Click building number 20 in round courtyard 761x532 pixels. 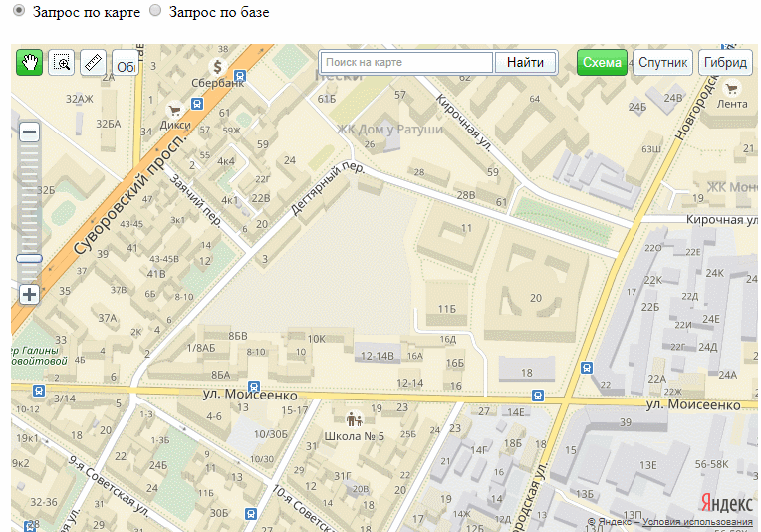coord(535,298)
